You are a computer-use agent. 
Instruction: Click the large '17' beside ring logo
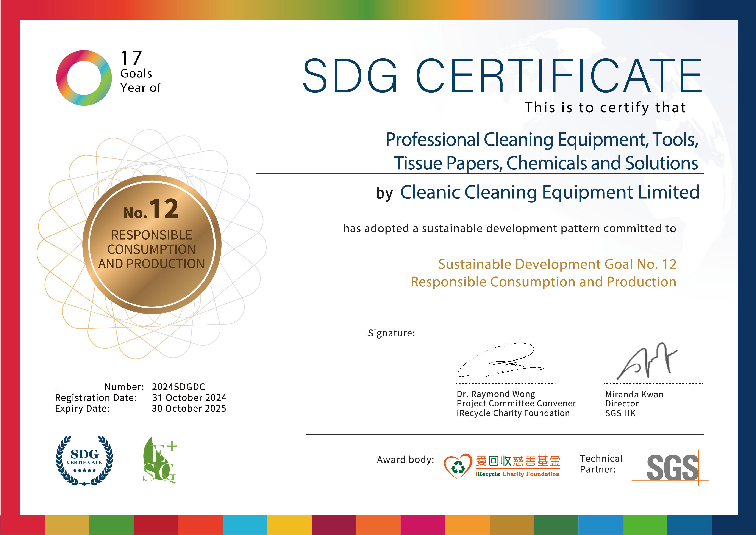pos(131,58)
